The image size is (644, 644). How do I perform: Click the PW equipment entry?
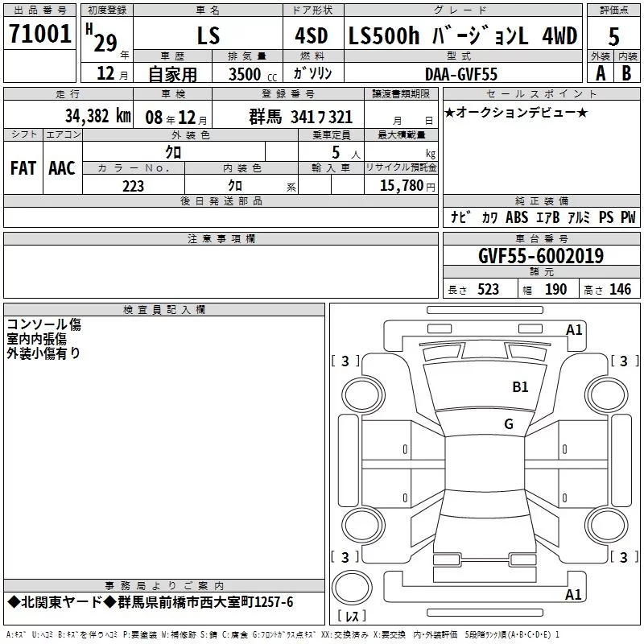628,217
